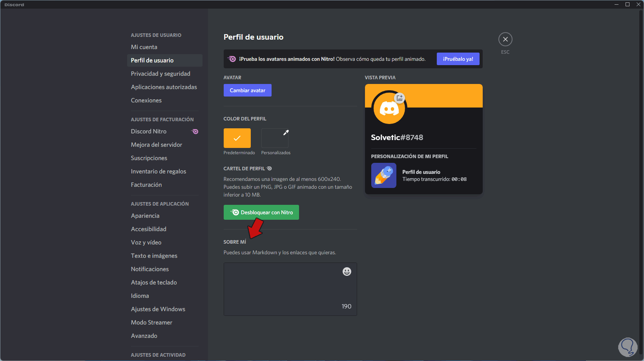Open the emoji picker in About Me box
The width and height of the screenshot is (644, 361).
click(347, 272)
